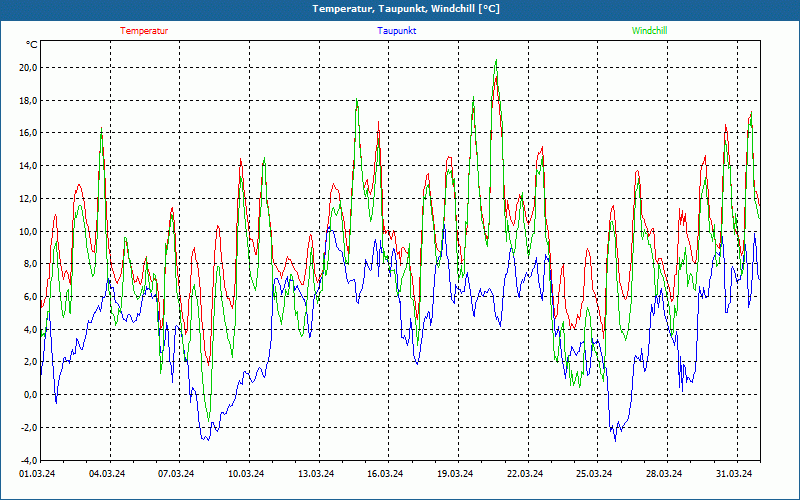Viewport: 800px width, 500px height.
Task: Click the °C axis unit label
Action: coord(32,45)
